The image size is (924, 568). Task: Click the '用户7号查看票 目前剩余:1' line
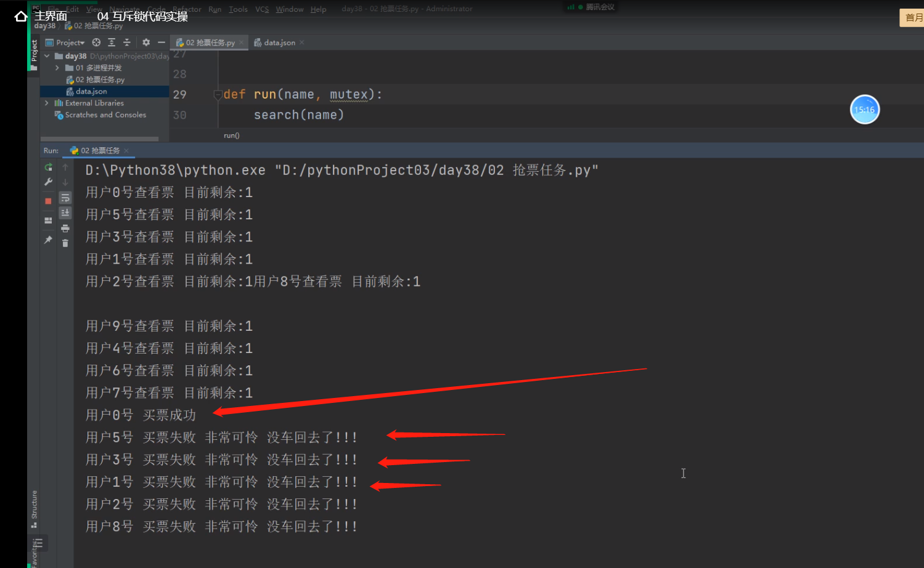point(169,393)
